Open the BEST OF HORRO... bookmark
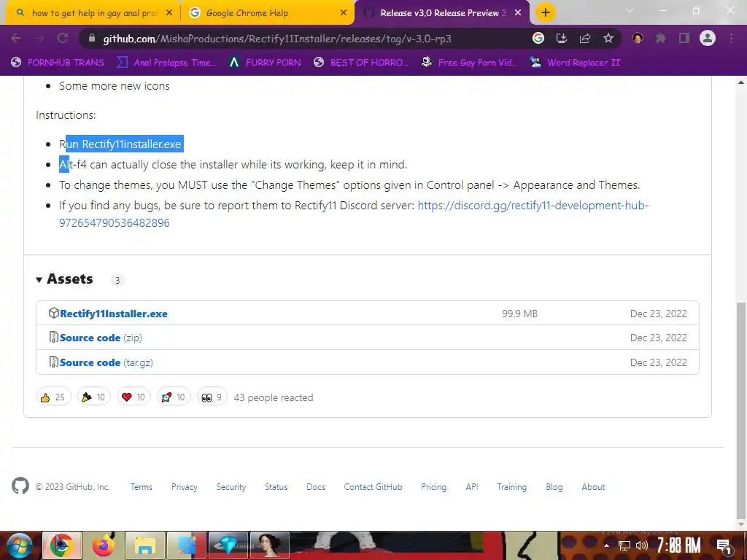The image size is (747, 560). [361, 63]
